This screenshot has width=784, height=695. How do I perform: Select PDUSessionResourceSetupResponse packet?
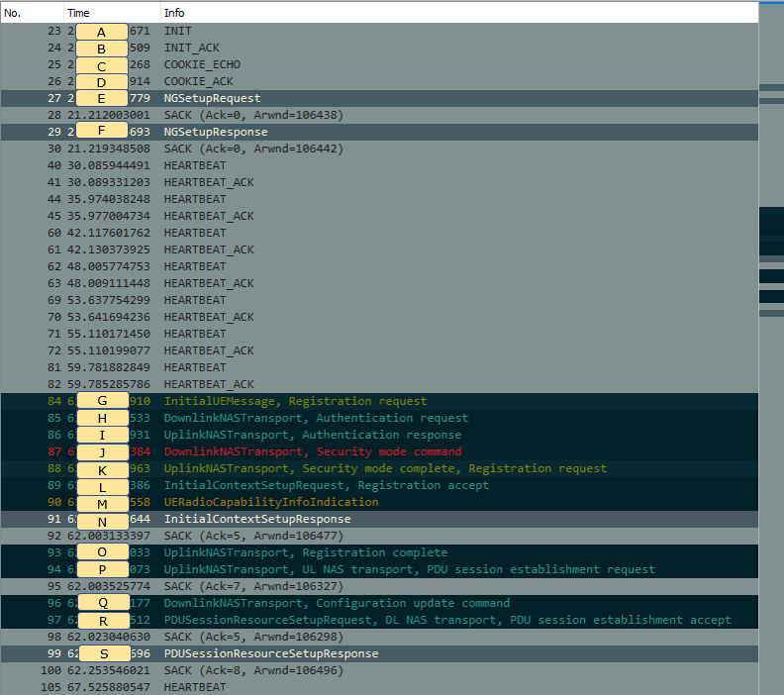379,654
